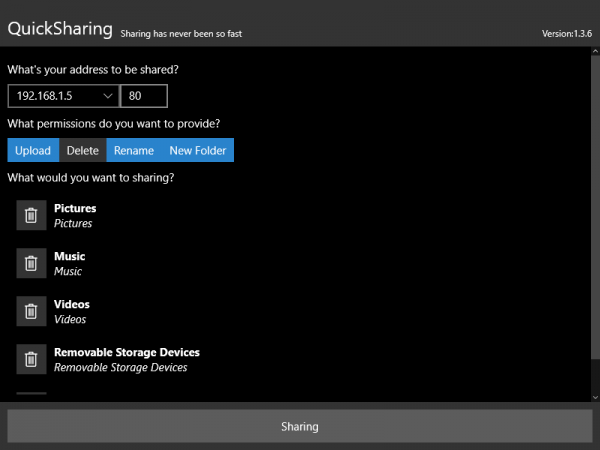Click the Version:1.3.6 label
The height and width of the screenshot is (450, 600).
(567, 34)
